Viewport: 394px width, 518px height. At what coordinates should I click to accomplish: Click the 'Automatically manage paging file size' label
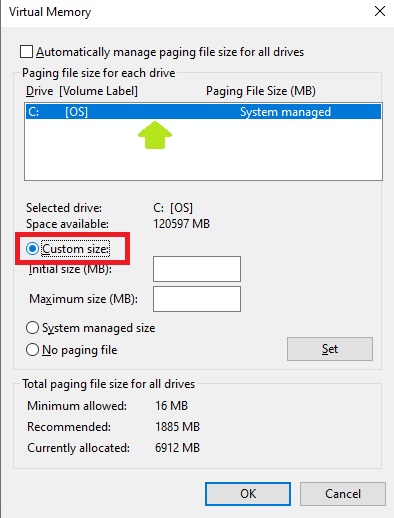170,52
